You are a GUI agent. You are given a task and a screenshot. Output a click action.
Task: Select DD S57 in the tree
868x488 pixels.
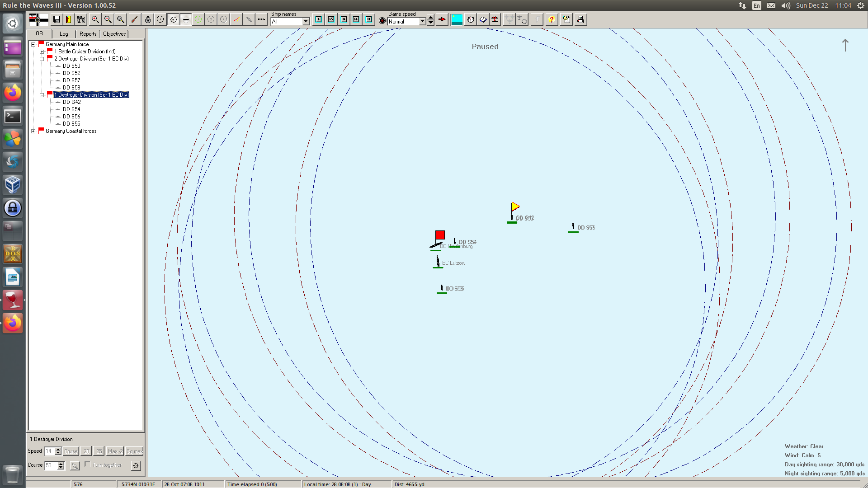coord(71,80)
